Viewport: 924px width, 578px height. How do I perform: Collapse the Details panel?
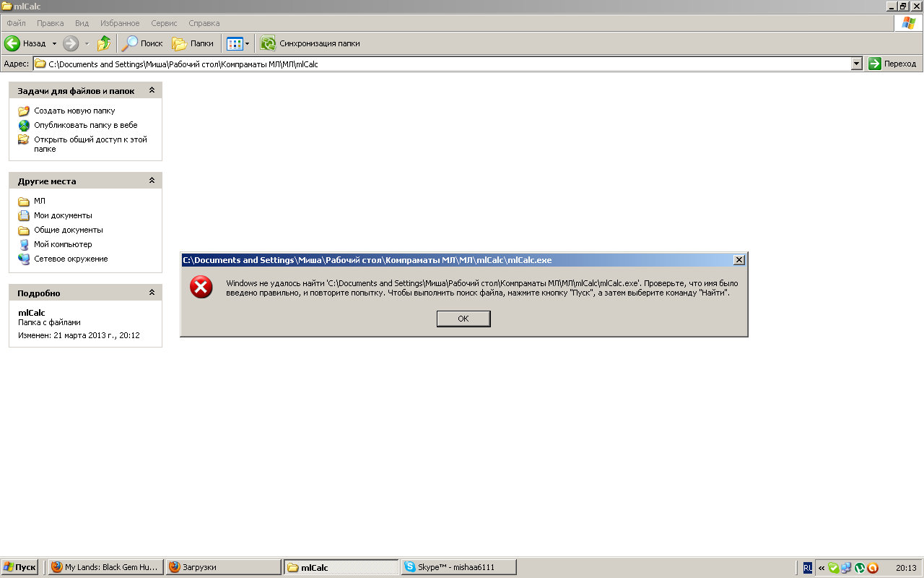pos(152,293)
